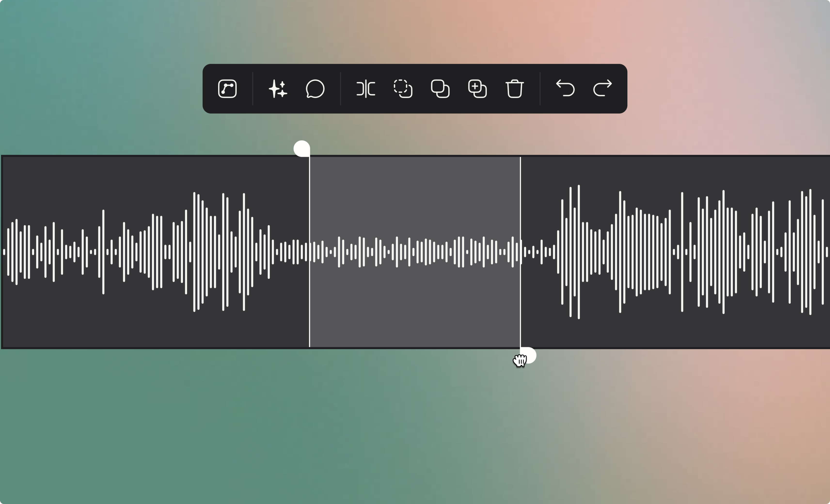Redo the last action
The height and width of the screenshot is (504, 830).
(603, 88)
